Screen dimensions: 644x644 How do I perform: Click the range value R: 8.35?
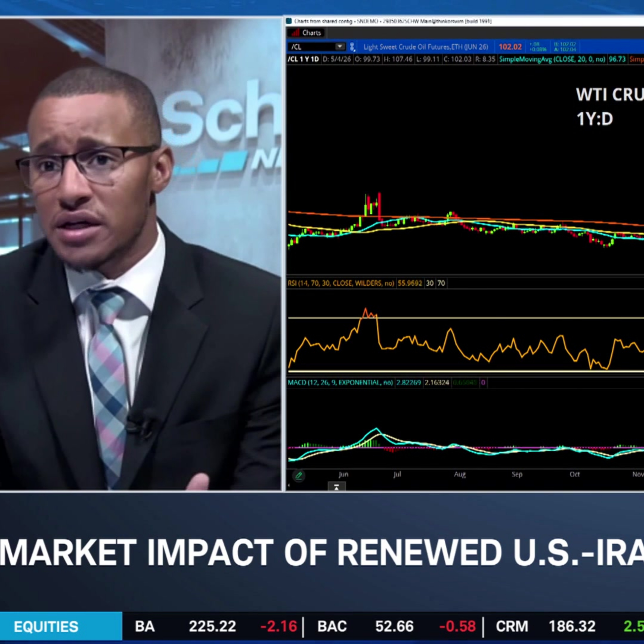coord(485,59)
